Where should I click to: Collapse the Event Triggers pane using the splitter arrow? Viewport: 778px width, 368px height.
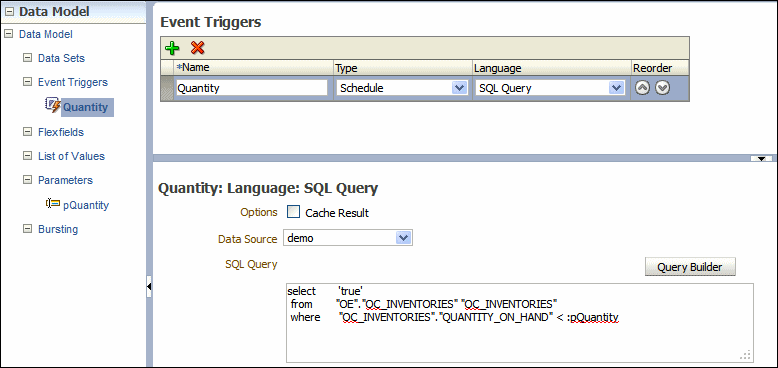pos(762,159)
